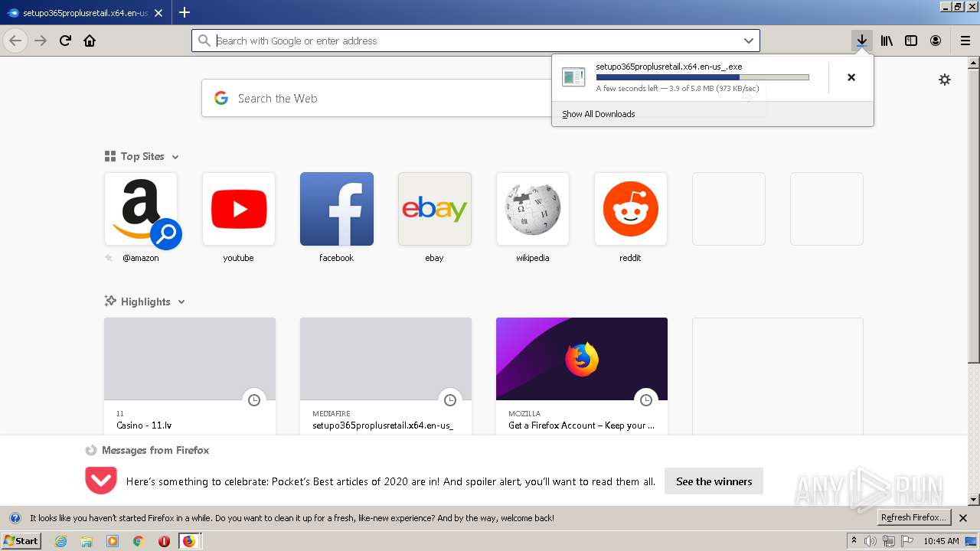Click the volume tray icon

click(x=871, y=541)
